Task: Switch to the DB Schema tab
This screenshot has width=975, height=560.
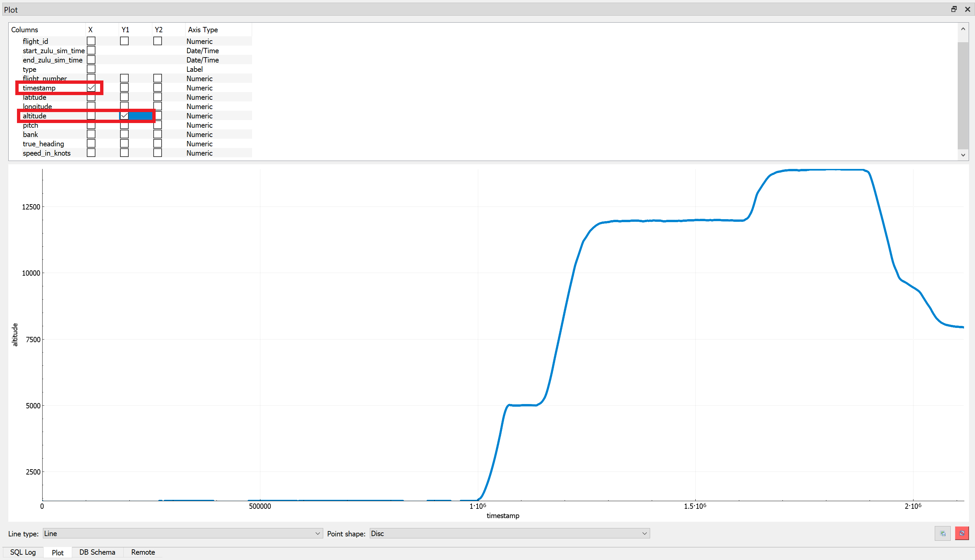Action: click(x=97, y=552)
